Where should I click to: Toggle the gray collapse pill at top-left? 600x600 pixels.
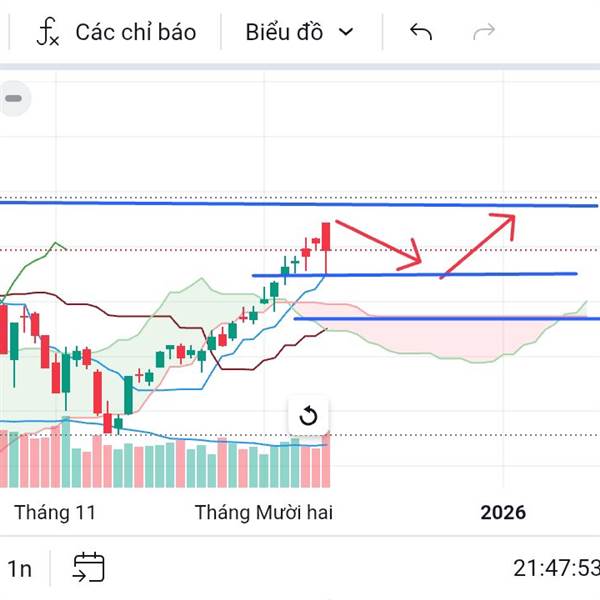click(14, 99)
